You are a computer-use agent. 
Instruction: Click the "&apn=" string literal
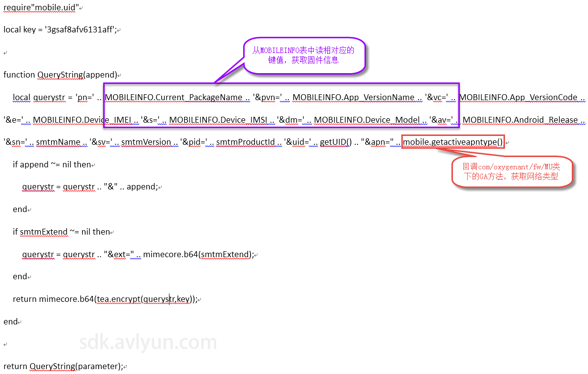pos(377,142)
